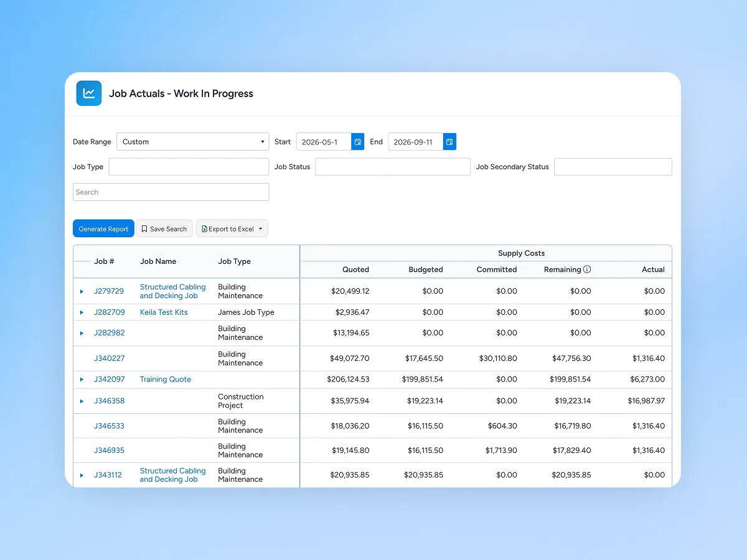Open the Export to Excel dropdown
This screenshot has width=747, height=560.
(232, 229)
